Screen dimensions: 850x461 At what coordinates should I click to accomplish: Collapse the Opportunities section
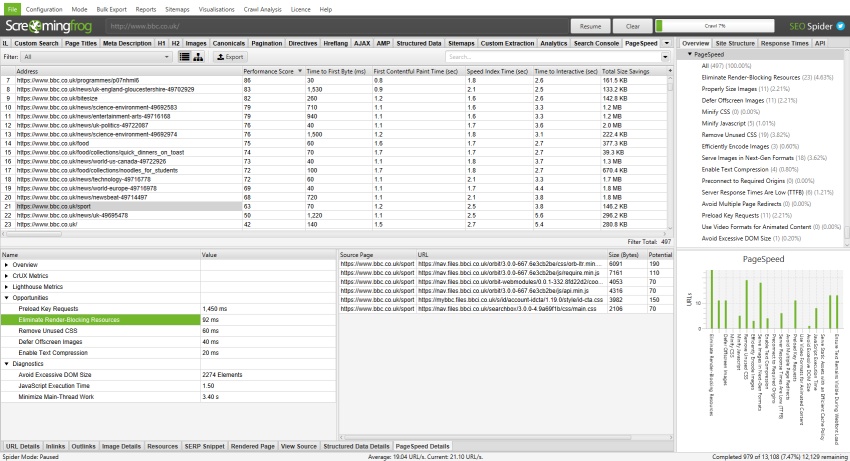pyautogui.click(x=8, y=298)
